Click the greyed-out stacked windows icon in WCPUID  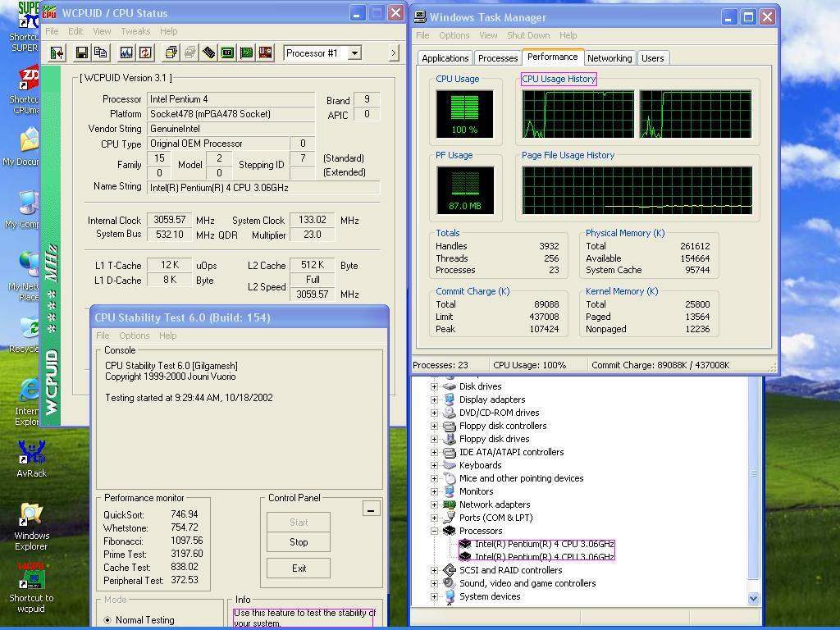pyautogui.click(x=189, y=52)
